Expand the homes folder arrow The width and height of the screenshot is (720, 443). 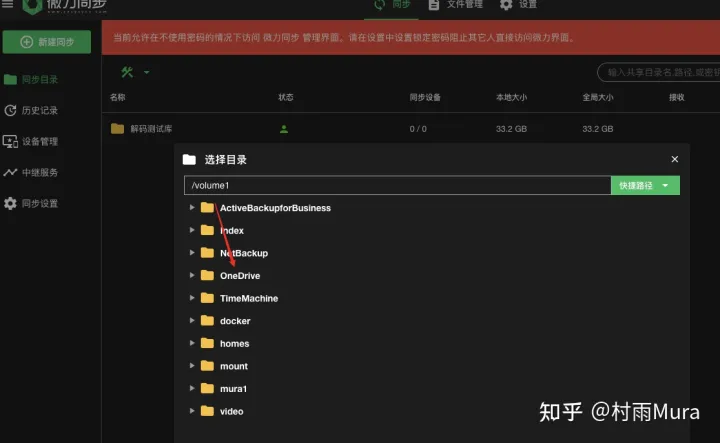point(192,343)
